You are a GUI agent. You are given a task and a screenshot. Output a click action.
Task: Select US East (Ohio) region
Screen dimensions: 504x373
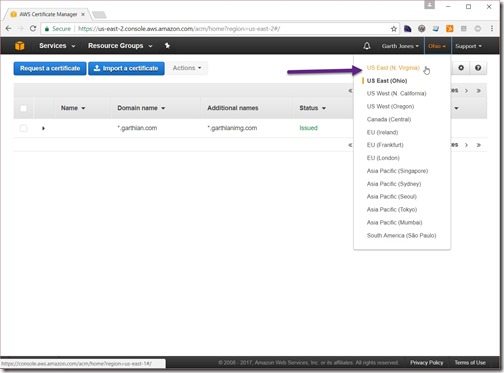[387, 81]
